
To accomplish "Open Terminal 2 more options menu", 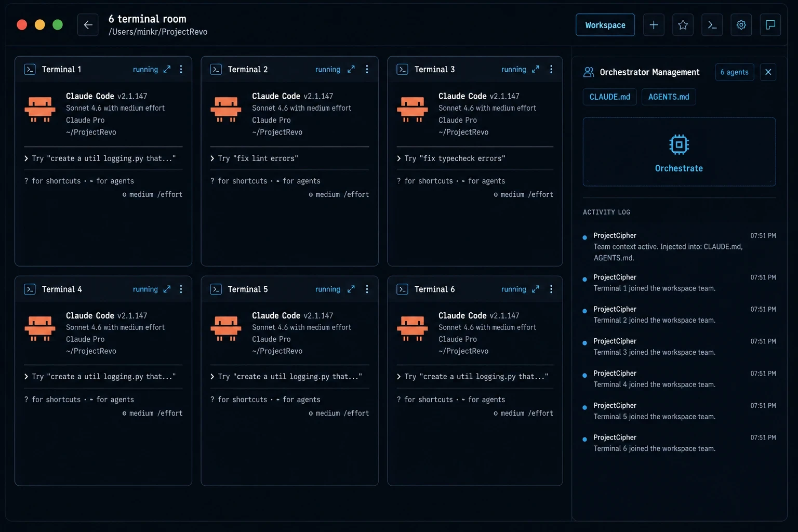I will [367, 69].
